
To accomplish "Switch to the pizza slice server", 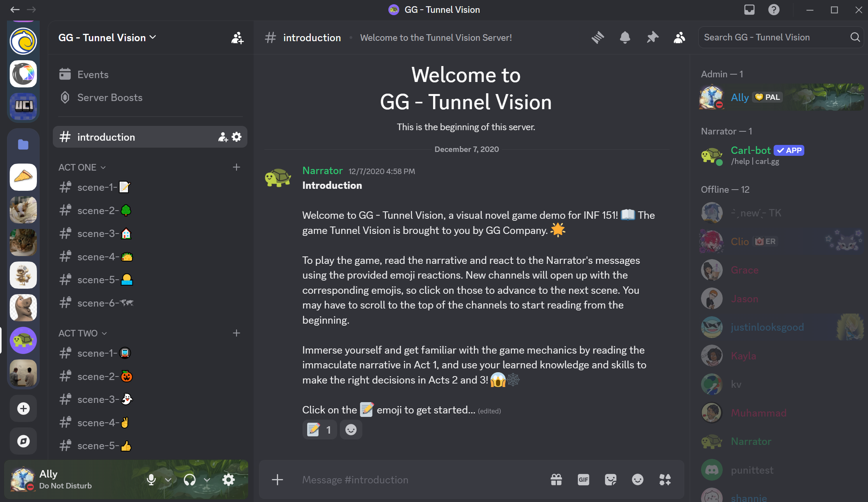I will click(x=23, y=177).
